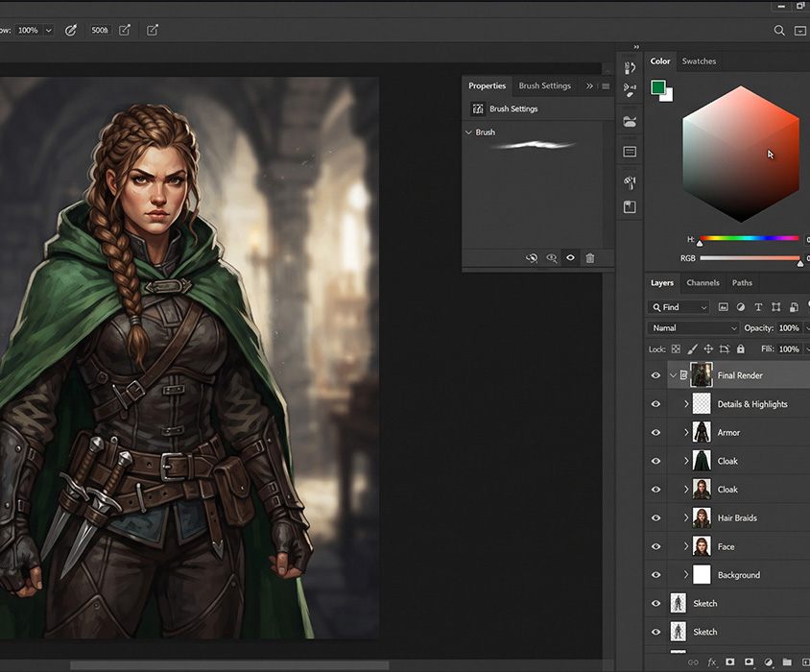Image resolution: width=810 pixels, height=672 pixels.
Task: Click the fx layer style icon
Action: coord(712,662)
